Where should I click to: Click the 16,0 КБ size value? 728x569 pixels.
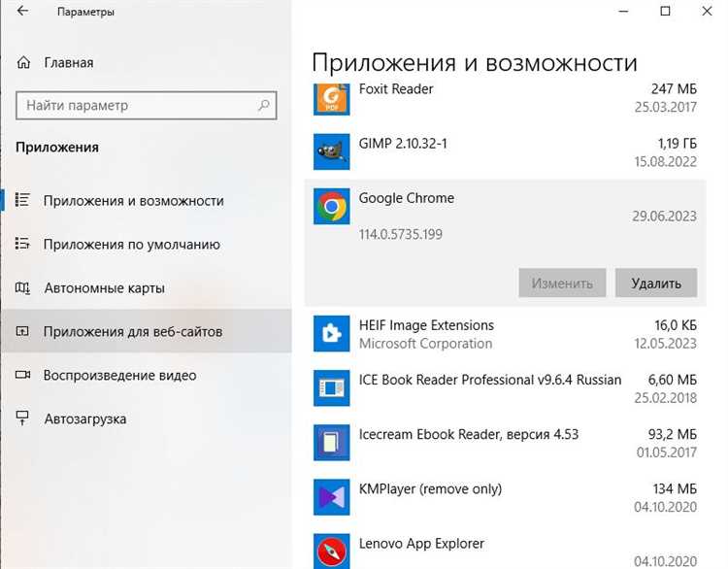(x=676, y=325)
